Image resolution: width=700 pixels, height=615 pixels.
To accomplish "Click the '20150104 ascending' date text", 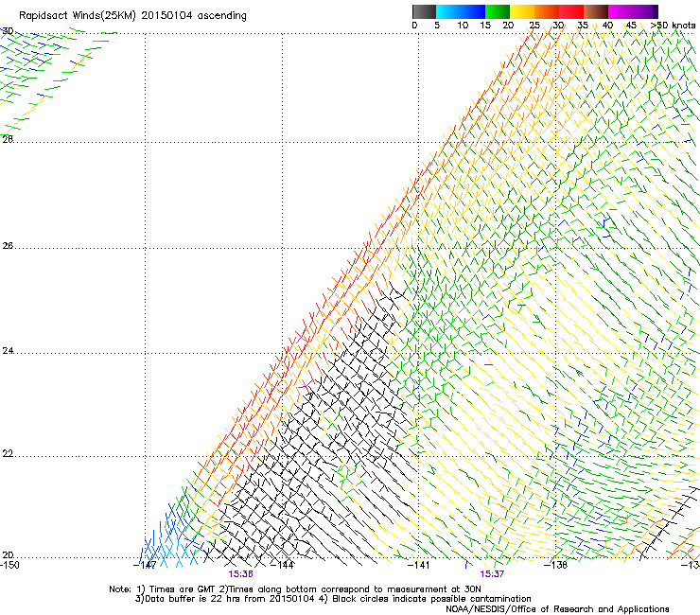I will (x=194, y=16).
